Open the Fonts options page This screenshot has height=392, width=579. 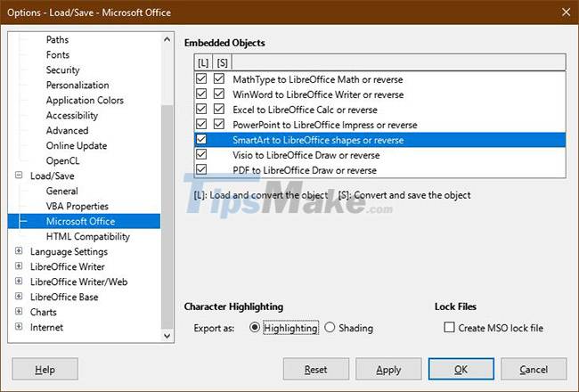58,54
